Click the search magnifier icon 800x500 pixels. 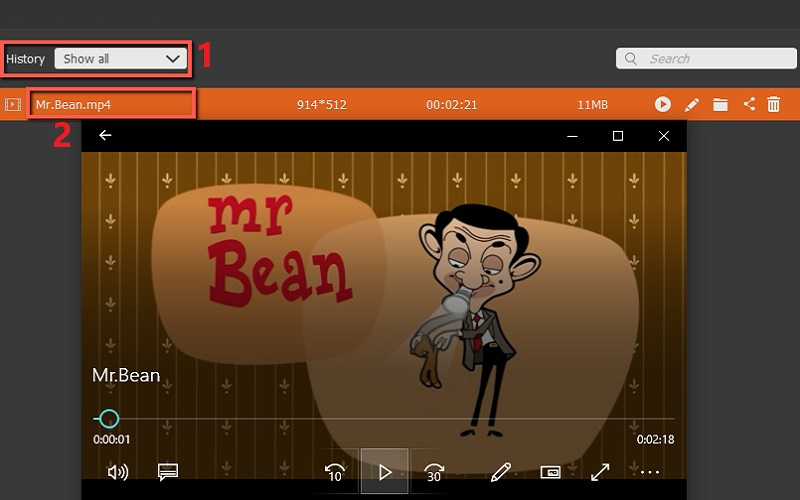click(631, 59)
